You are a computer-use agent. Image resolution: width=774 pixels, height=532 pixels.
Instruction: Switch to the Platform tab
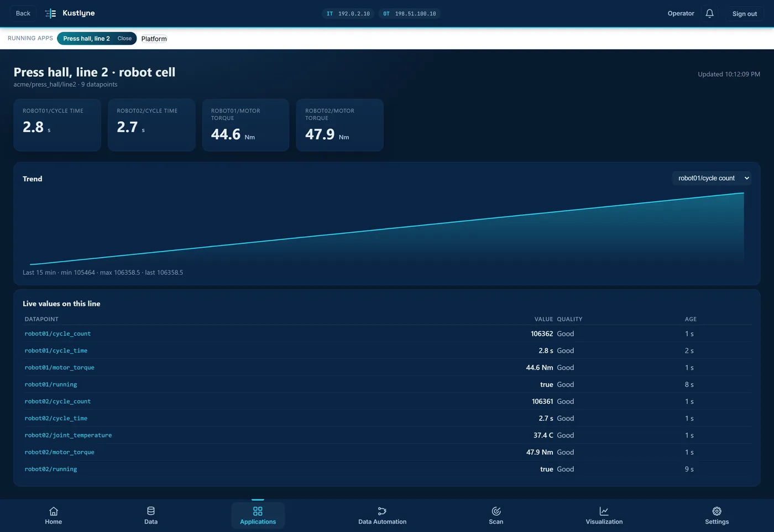tap(154, 39)
